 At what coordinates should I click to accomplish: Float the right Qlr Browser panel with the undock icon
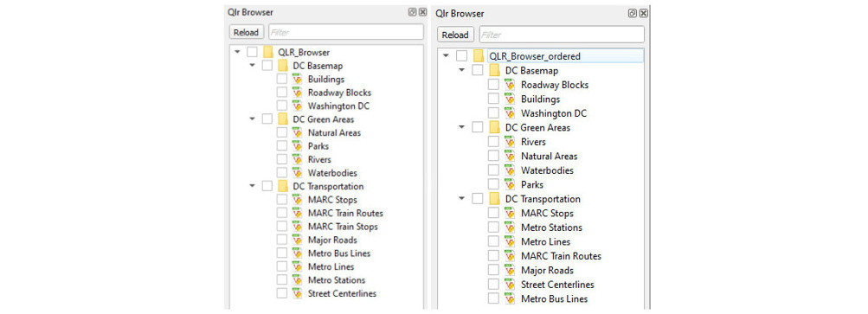coord(633,13)
